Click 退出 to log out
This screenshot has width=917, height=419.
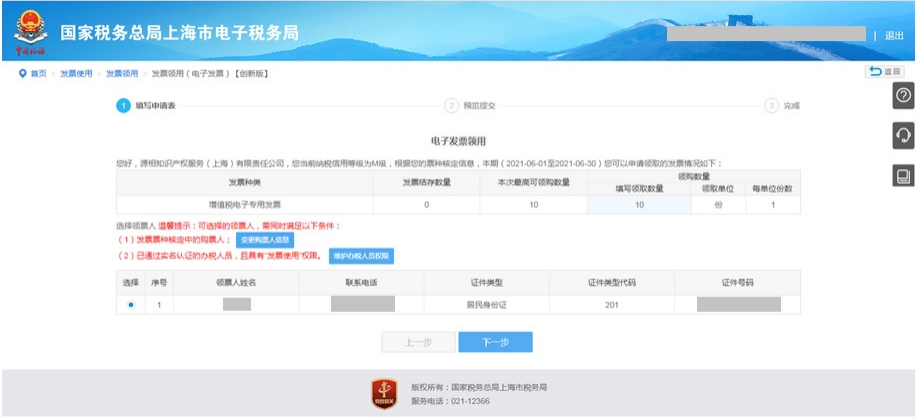pos(894,35)
